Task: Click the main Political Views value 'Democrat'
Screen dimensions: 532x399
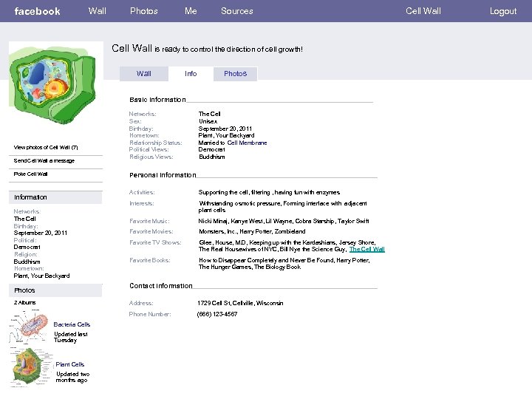Action: pyautogui.click(x=212, y=149)
